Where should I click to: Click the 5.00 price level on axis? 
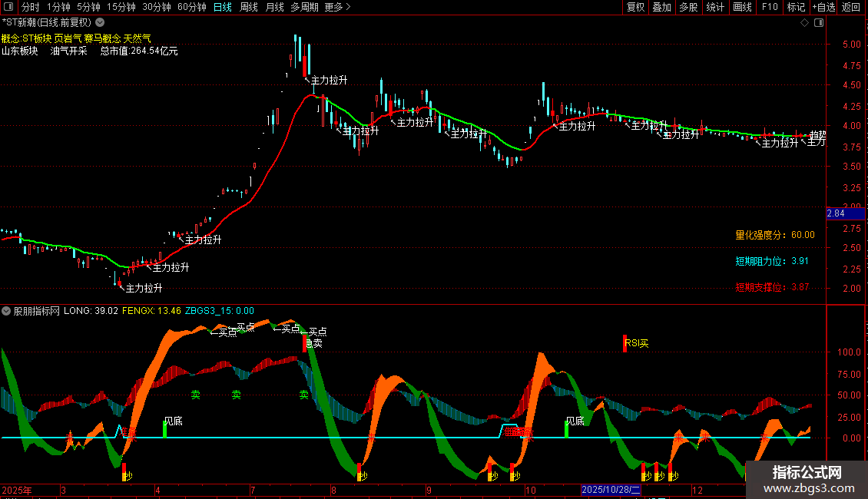pyautogui.click(x=851, y=45)
